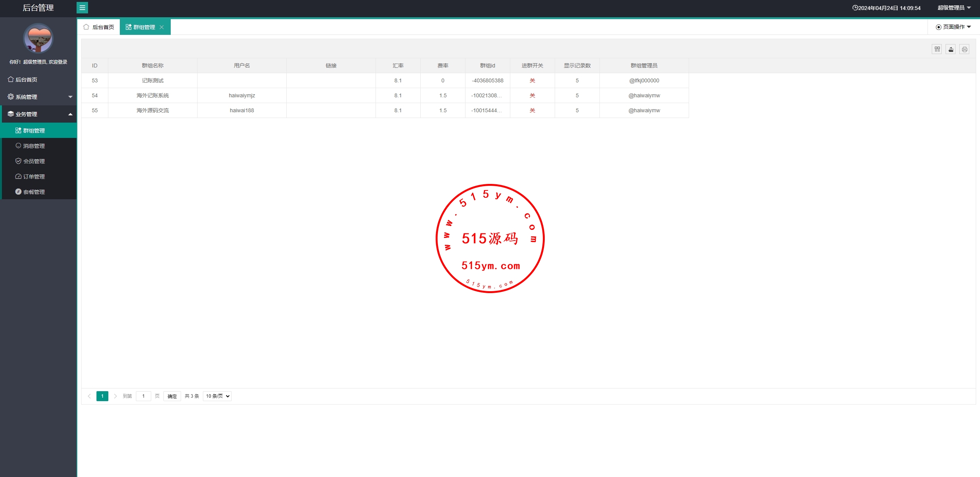
Task: Go to 后台首页 in the sidebar
Action: (x=26, y=80)
